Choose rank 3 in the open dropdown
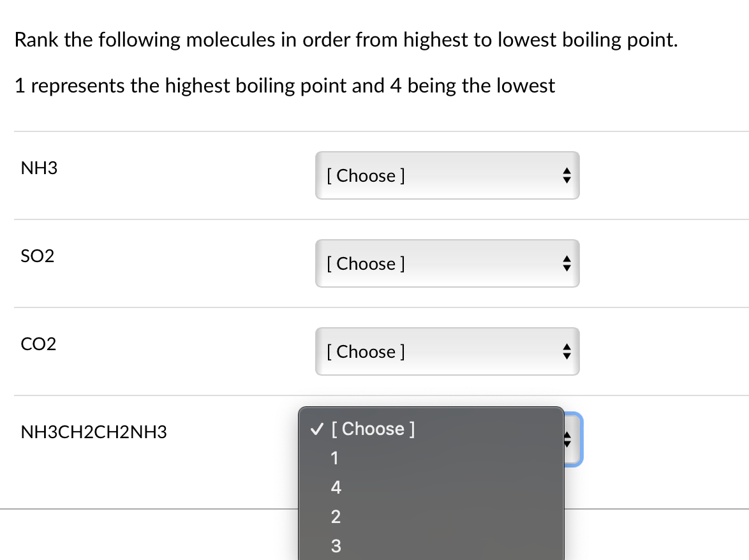 (336, 545)
